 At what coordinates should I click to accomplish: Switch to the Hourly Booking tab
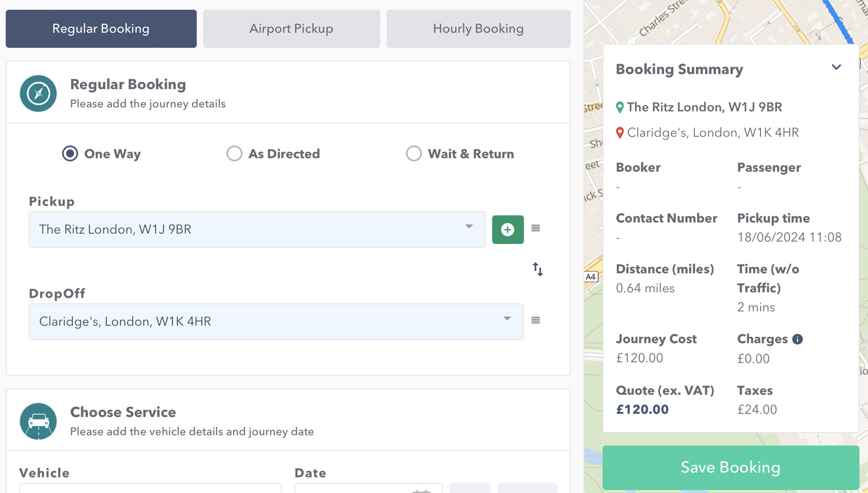pos(478,28)
